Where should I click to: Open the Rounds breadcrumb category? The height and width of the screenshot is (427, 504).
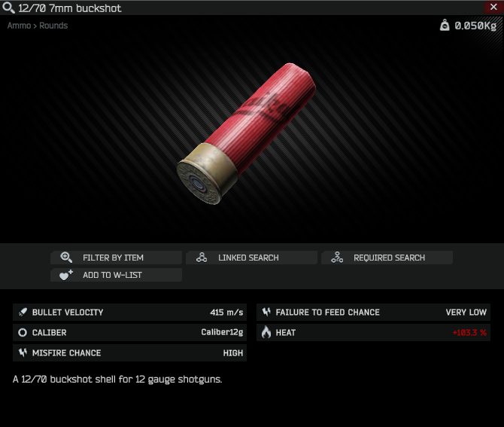pos(53,26)
